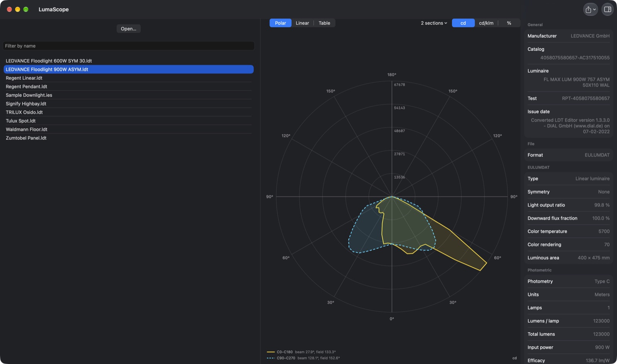Select Signify Highbay.ldt file

(128, 104)
